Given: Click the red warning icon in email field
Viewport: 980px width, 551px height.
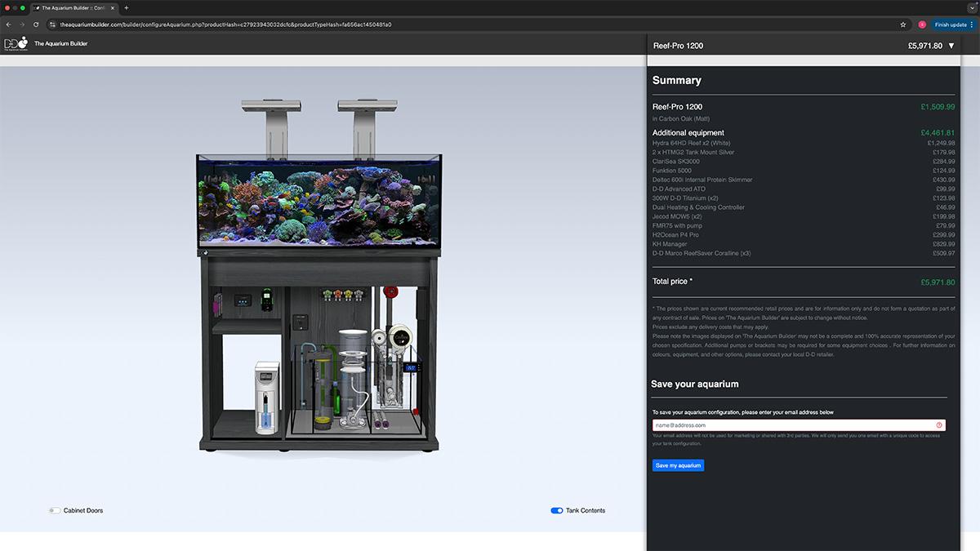Looking at the screenshot, I should tap(939, 425).
